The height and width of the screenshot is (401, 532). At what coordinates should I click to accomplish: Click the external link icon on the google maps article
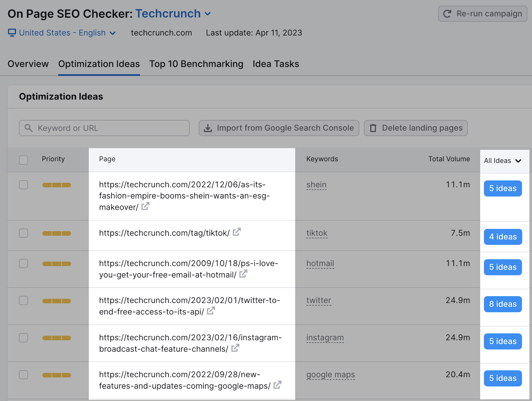point(277,385)
